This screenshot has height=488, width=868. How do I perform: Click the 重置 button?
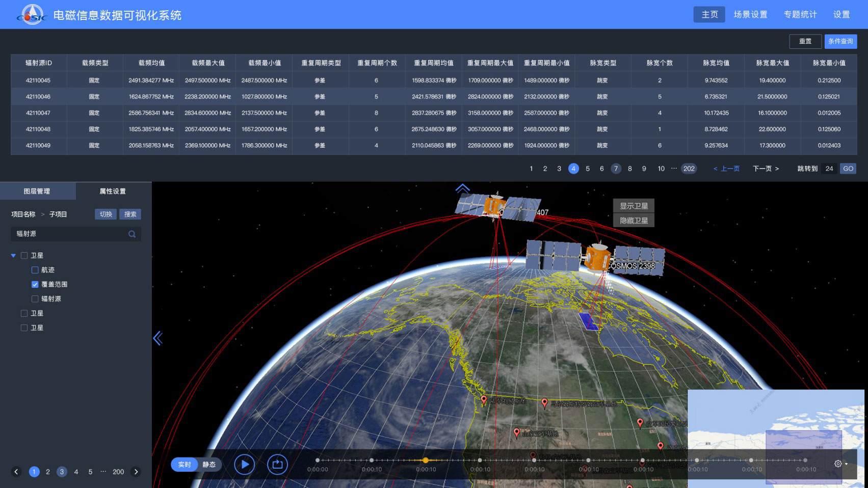click(x=805, y=41)
